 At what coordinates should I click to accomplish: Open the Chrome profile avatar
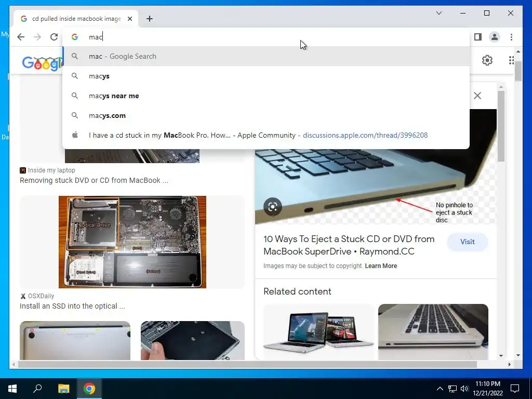495,37
